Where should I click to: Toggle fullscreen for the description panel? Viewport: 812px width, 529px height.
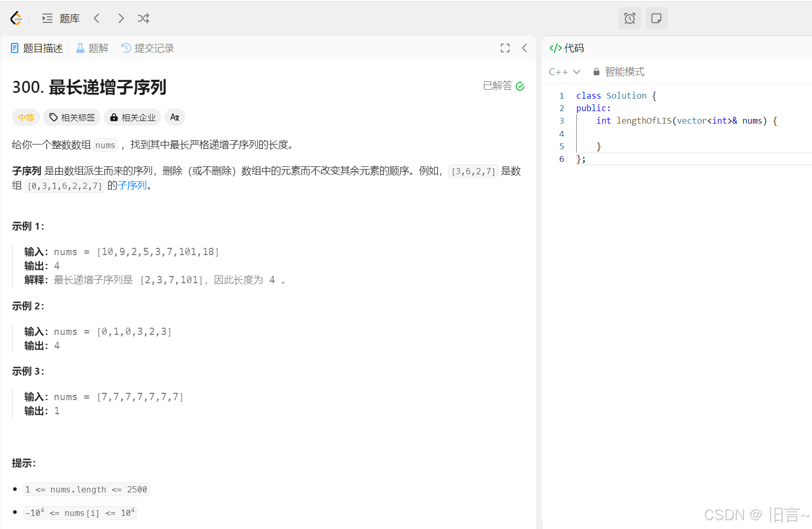pos(505,48)
